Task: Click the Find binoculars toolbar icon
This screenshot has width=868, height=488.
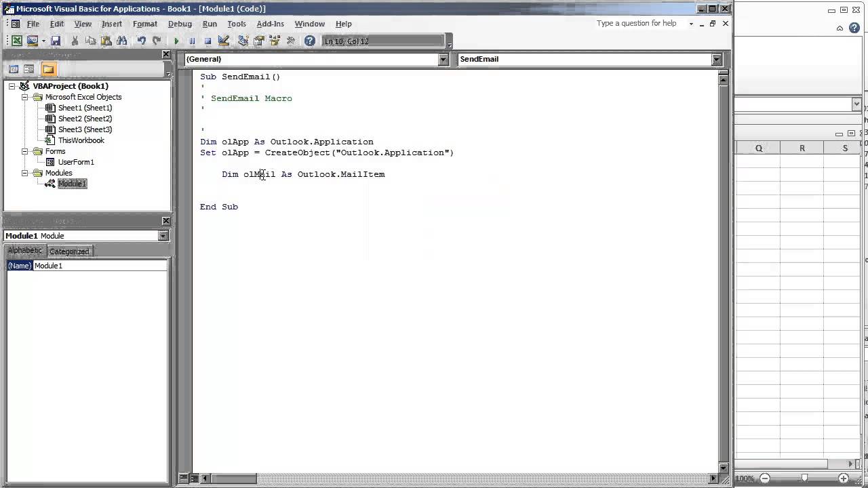Action: (x=122, y=41)
